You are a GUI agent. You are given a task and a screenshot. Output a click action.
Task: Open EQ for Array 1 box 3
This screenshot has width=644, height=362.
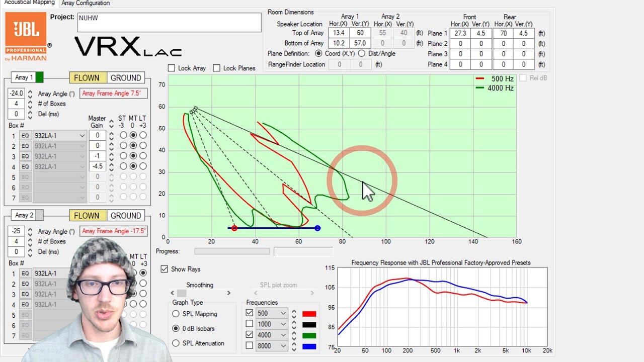point(25,156)
